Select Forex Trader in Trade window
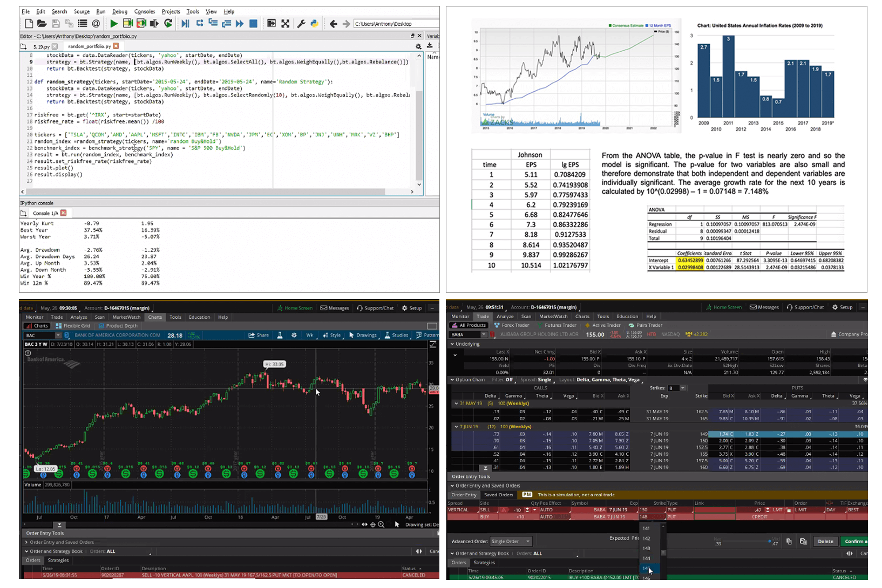 point(511,325)
